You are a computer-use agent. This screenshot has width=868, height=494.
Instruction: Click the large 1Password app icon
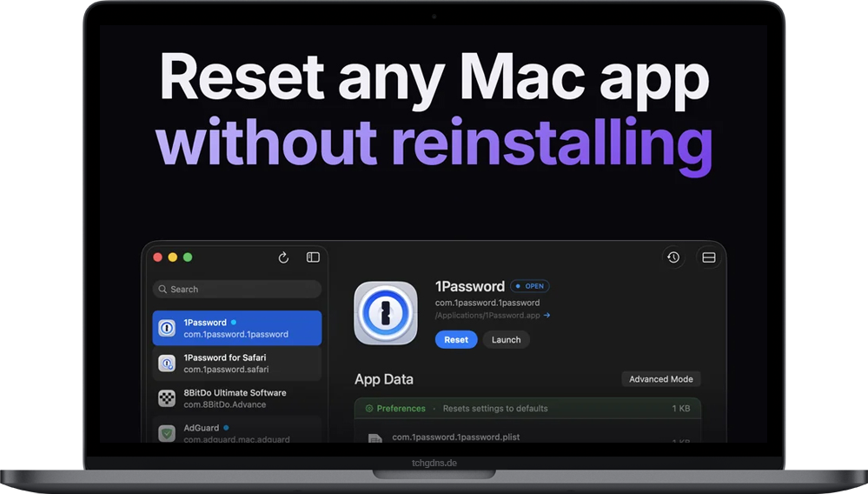click(x=386, y=313)
